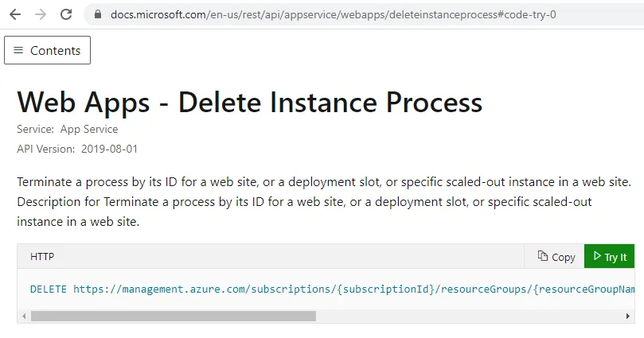Click the green Try It button
Image resolution: width=644 pixels, height=338 pixels.
(x=610, y=257)
